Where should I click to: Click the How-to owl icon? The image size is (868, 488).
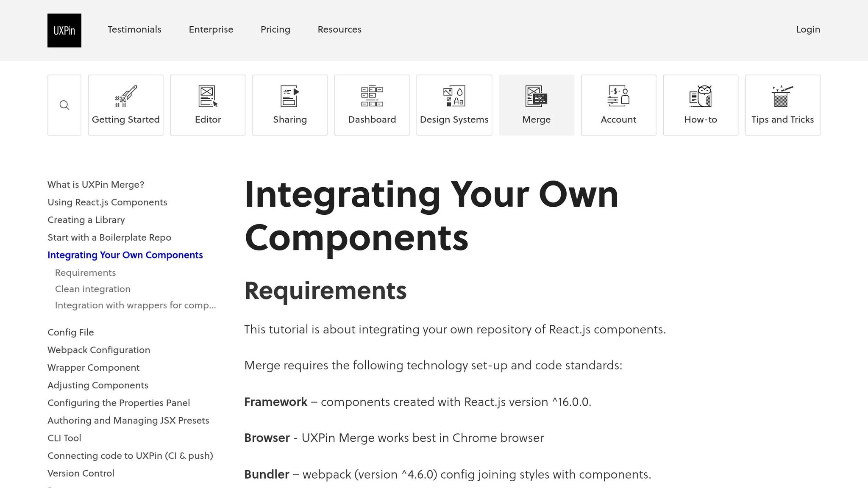pyautogui.click(x=701, y=96)
